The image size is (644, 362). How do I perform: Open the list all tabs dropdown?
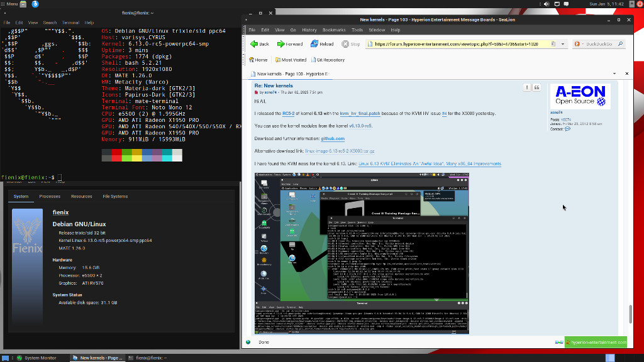614,74
